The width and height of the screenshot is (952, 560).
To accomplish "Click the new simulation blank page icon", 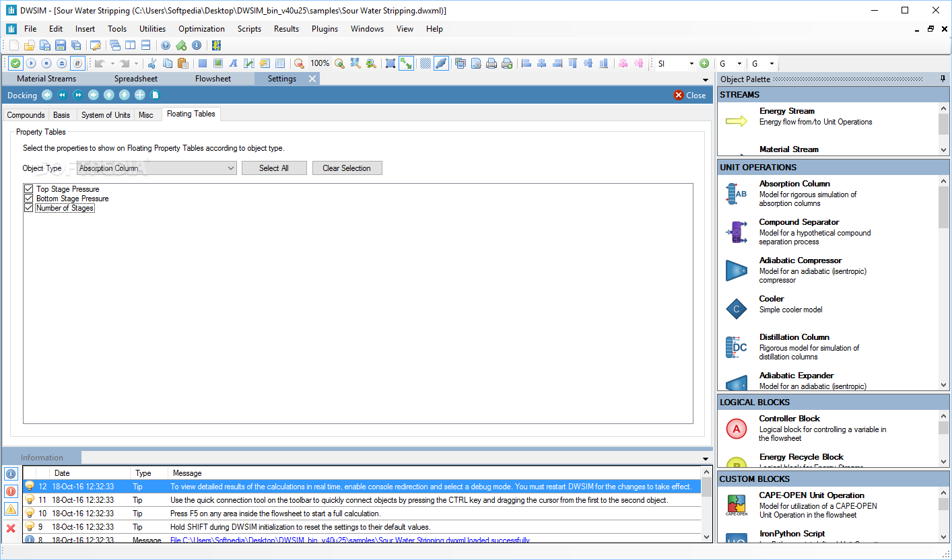I will point(14,46).
